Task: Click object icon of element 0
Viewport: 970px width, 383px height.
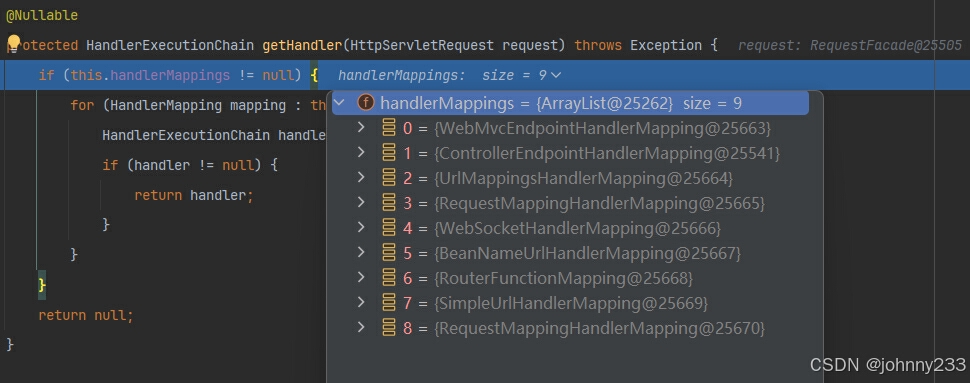Action: point(389,128)
